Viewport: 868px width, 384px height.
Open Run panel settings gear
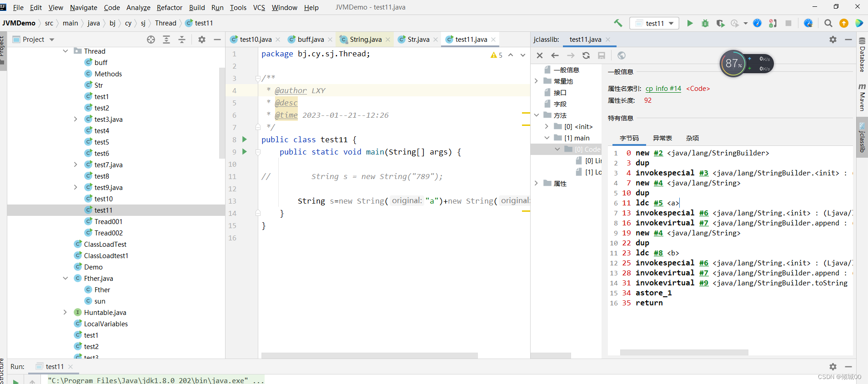pos(833,366)
